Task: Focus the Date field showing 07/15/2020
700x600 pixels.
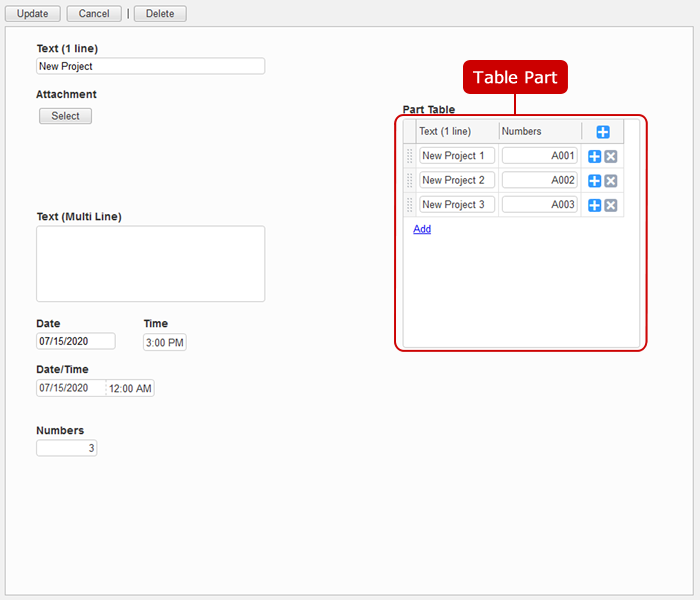Action: tap(75, 341)
